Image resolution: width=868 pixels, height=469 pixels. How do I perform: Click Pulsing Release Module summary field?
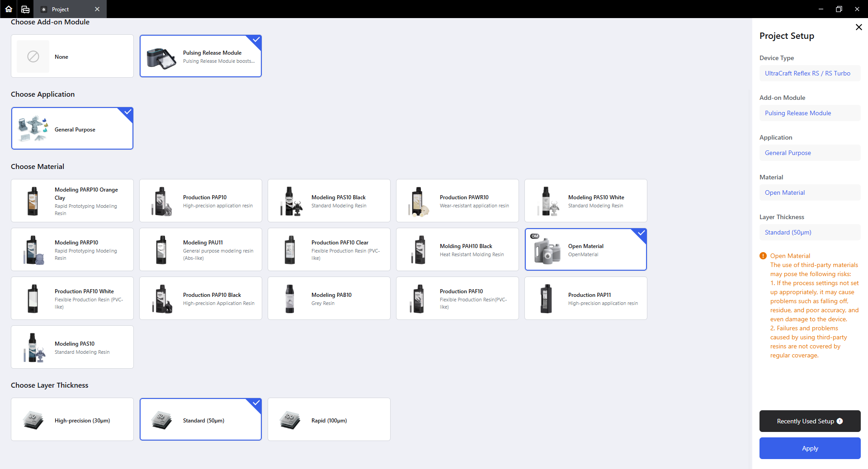click(x=810, y=113)
